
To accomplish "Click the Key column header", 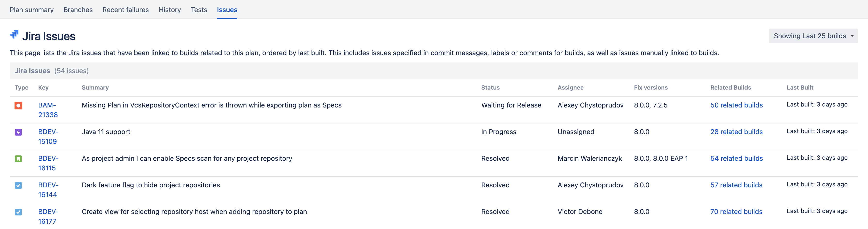I will click(43, 88).
